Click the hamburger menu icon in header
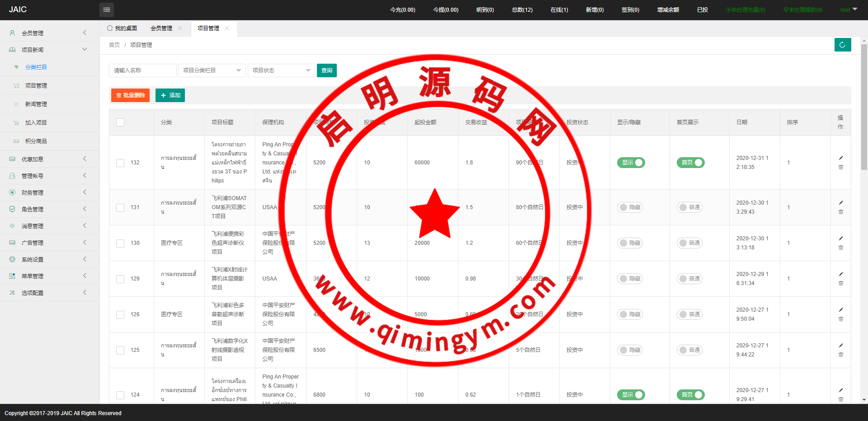The height and width of the screenshot is (421, 868). [107, 9]
